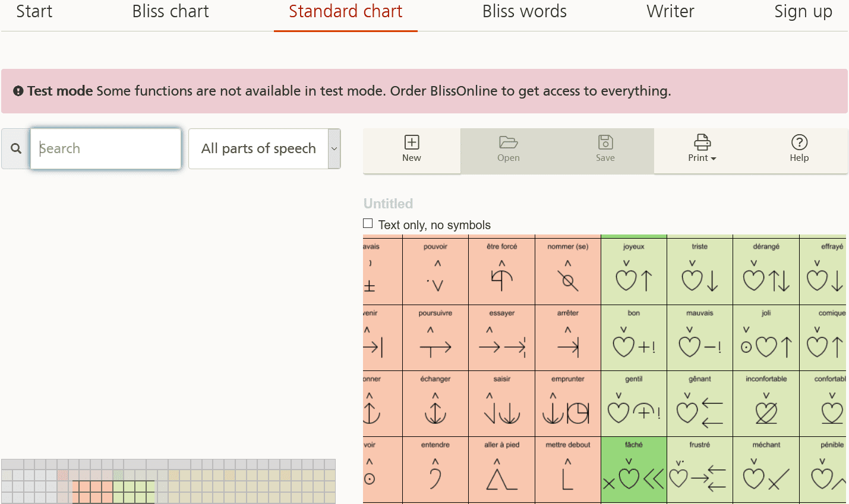
Task: Click the Open folder icon
Action: coord(509,142)
